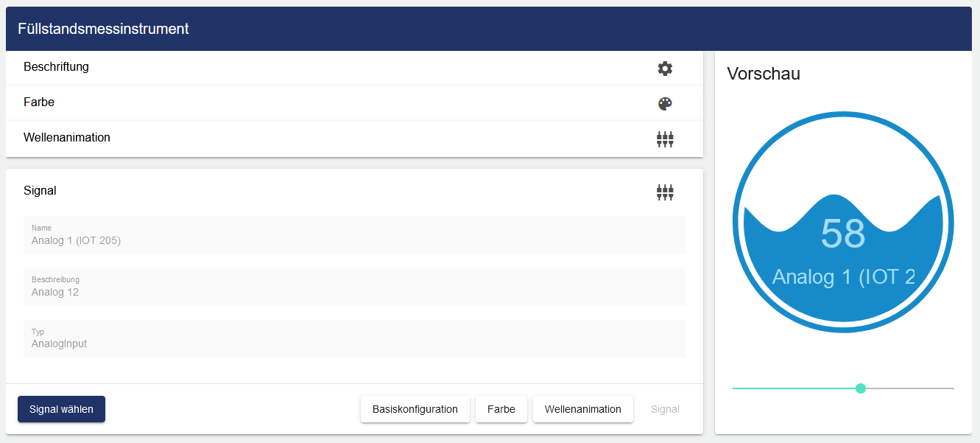Collapse the Signal section header

pyautogui.click(x=40, y=191)
